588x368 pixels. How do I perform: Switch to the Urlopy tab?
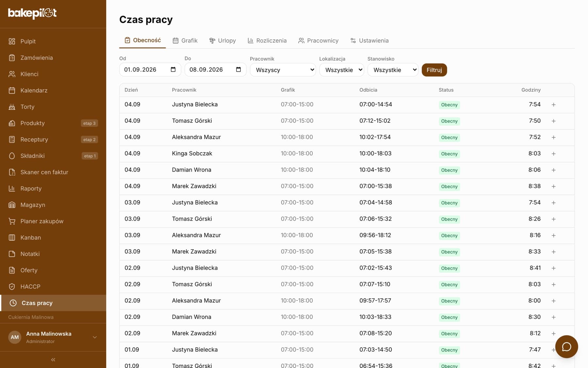click(x=222, y=41)
